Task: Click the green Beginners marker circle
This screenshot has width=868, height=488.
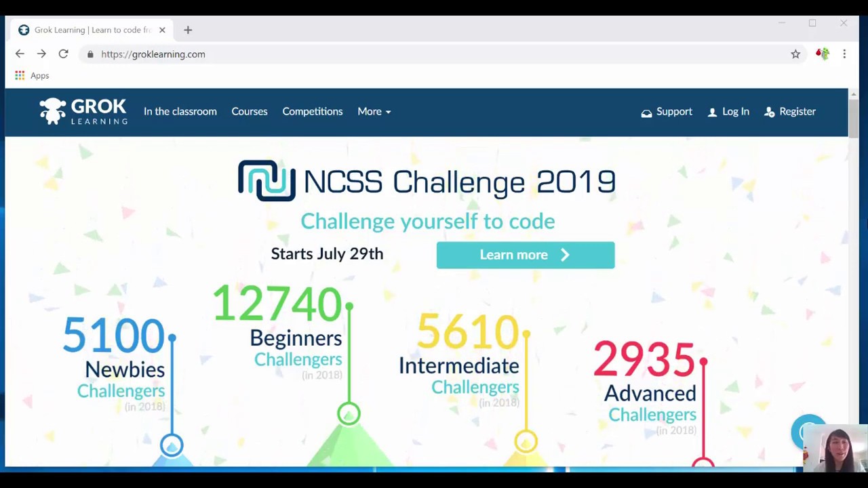Action: 349,413
